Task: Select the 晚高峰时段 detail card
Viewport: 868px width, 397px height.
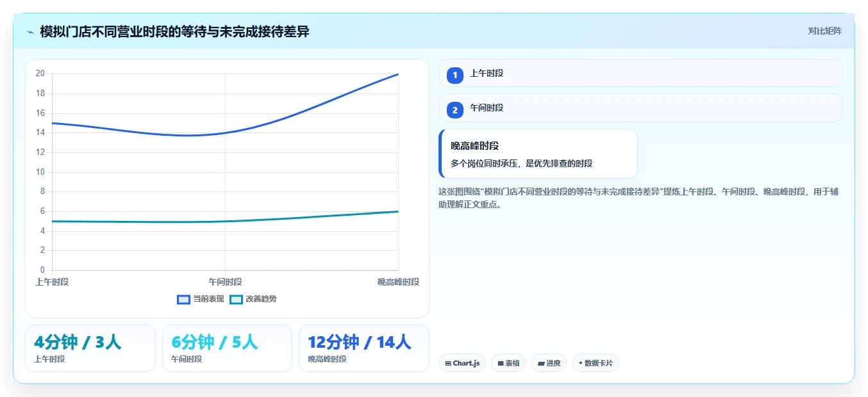Action: click(x=538, y=154)
